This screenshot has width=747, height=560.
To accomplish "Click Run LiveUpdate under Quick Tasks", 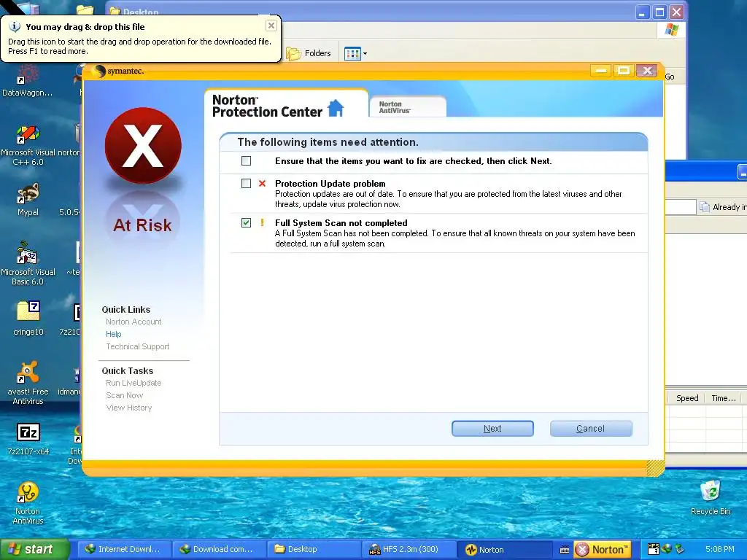I will tap(133, 383).
